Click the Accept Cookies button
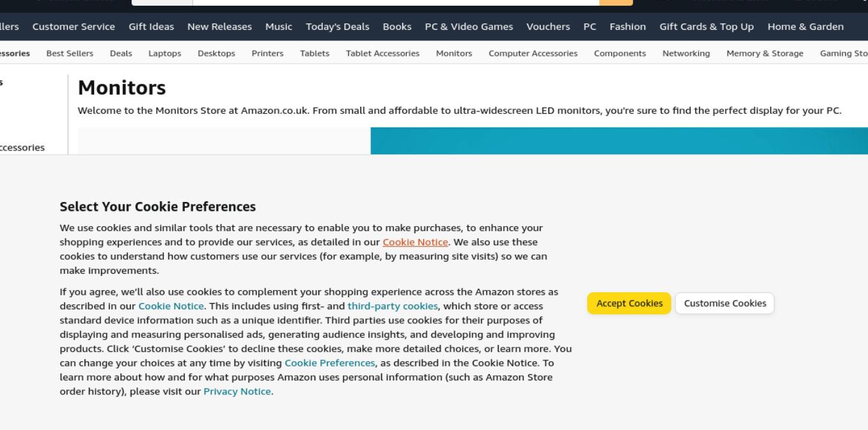 [x=629, y=304]
